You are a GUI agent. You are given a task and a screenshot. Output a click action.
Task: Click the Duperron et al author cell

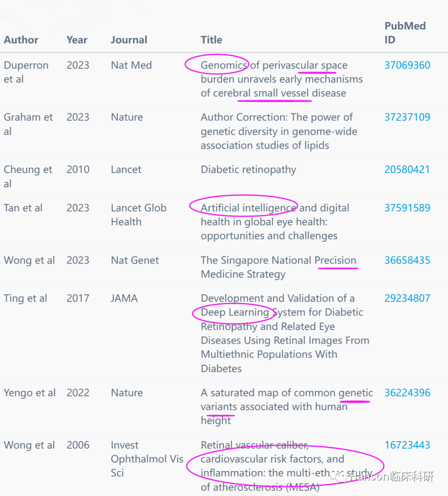pos(26,72)
